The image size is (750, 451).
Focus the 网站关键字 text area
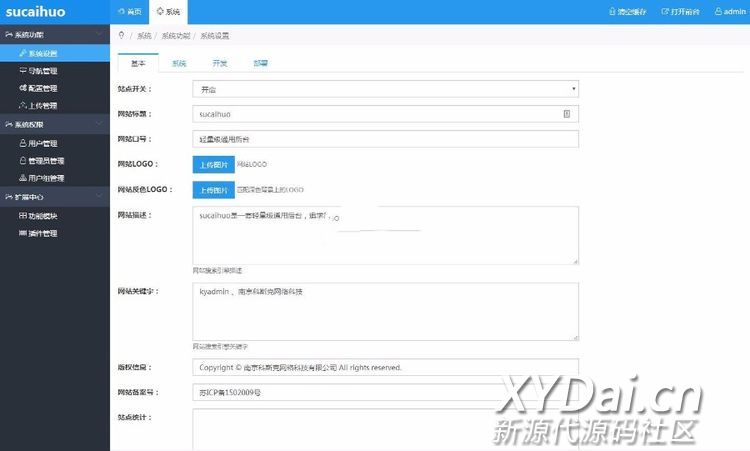[386, 312]
